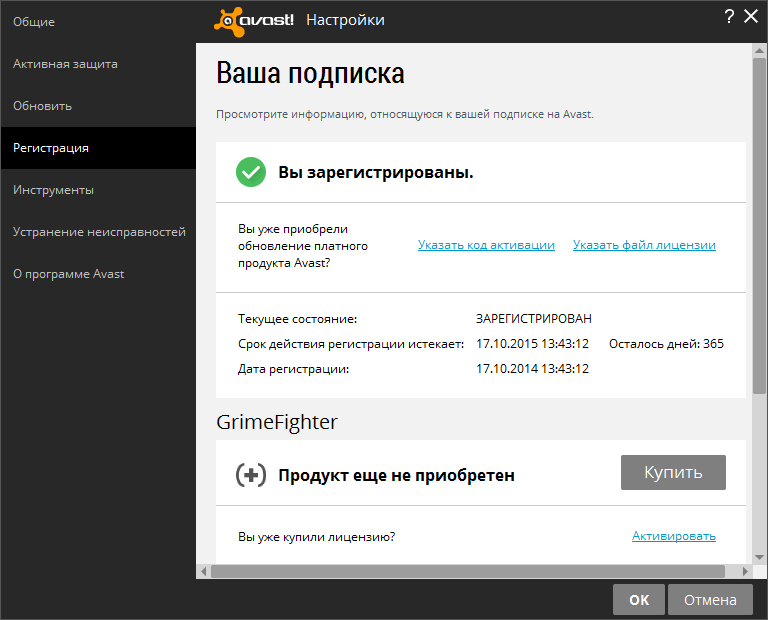Open the Общие settings section

(98, 22)
